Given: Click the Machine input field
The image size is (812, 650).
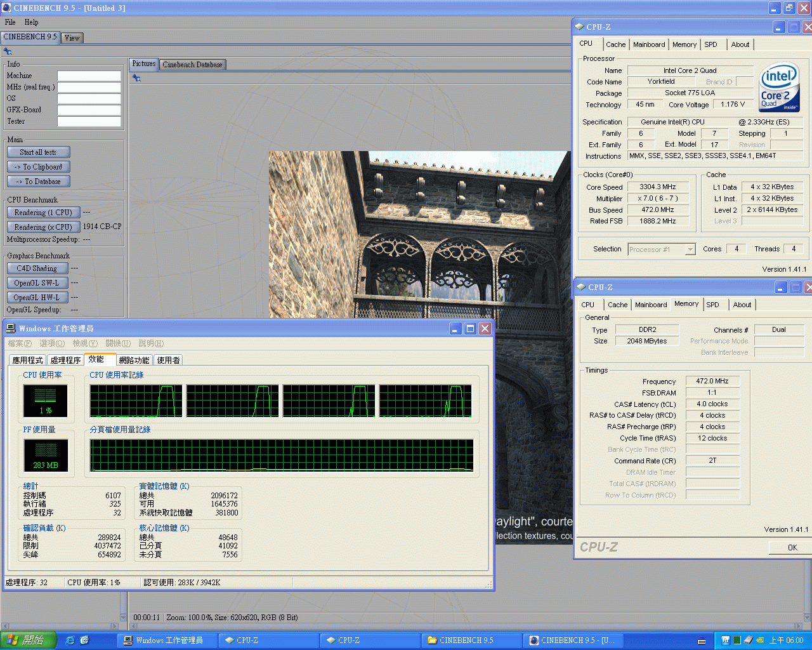Looking at the screenshot, I should point(89,76).
